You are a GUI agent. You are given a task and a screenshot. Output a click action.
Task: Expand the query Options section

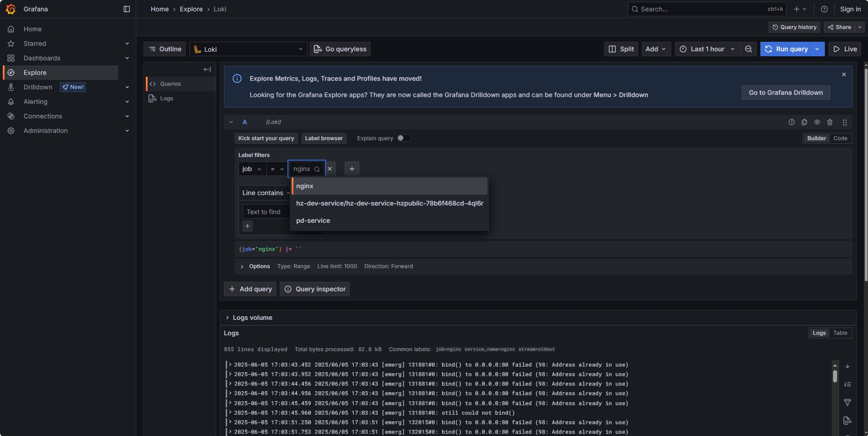click(242, 266)
